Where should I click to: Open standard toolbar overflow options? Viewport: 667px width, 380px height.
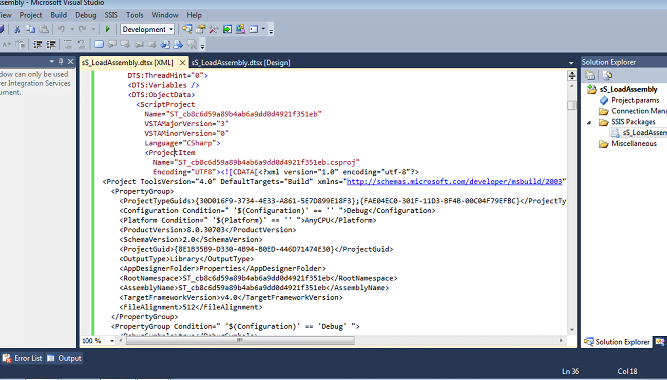[271, 30]
